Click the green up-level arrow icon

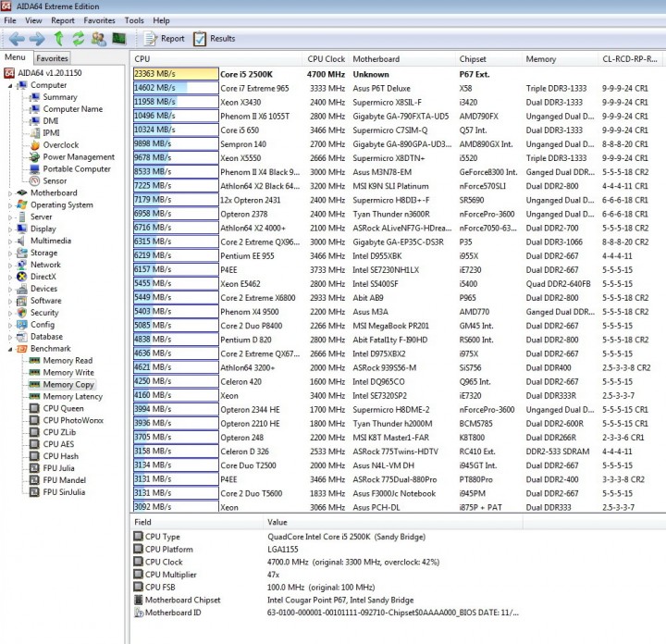coord(58,39)
